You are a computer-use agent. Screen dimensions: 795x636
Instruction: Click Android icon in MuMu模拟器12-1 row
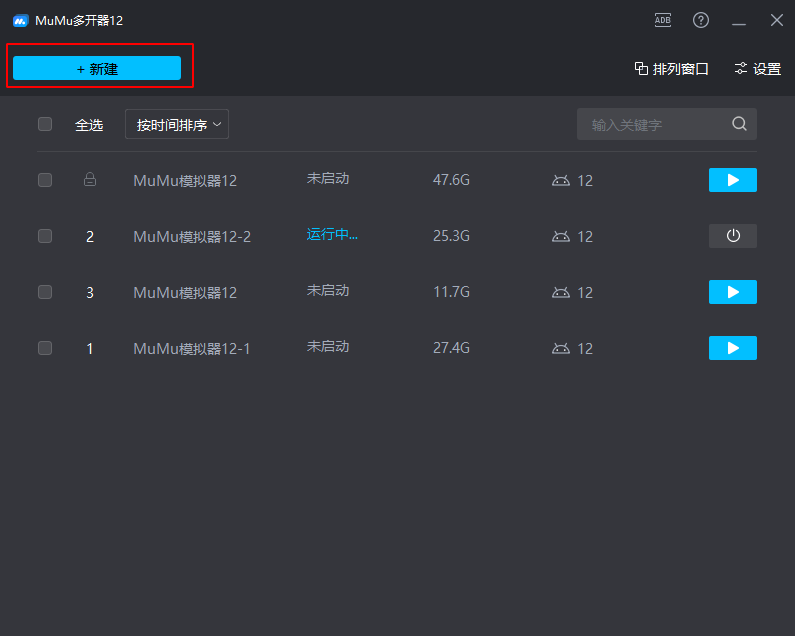tap(561, 348)
